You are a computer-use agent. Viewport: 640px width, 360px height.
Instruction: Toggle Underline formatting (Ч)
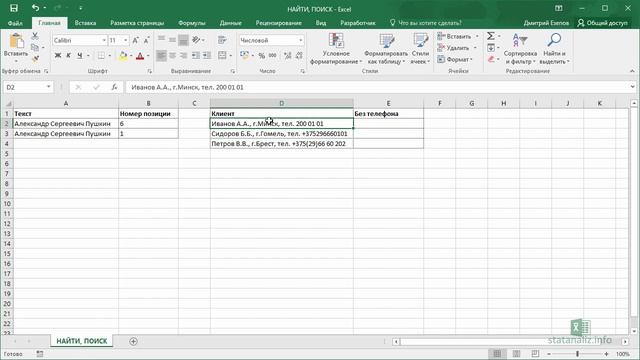tap(80, 56)
